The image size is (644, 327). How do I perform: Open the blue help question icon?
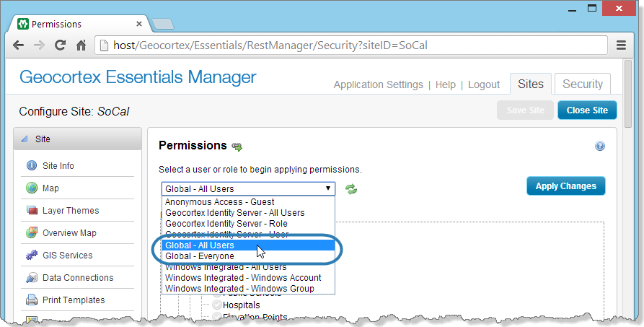click(x=599, y=146)
